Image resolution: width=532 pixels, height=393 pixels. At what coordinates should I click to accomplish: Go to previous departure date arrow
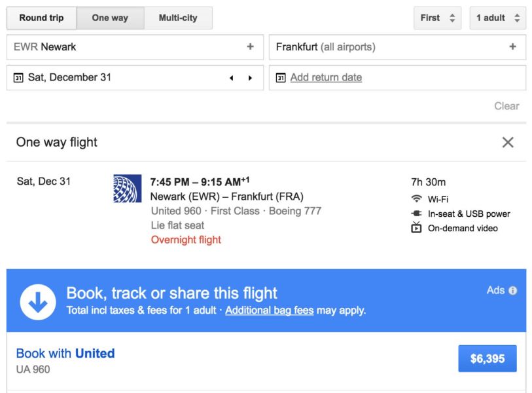(x=231, y=78)
